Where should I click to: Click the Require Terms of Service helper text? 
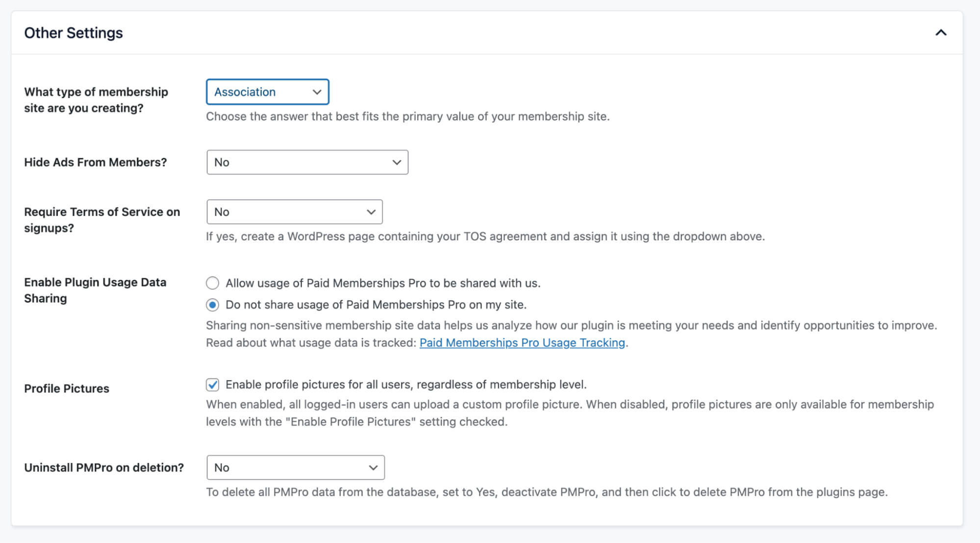pyautogui.click(x=484, y=236)
